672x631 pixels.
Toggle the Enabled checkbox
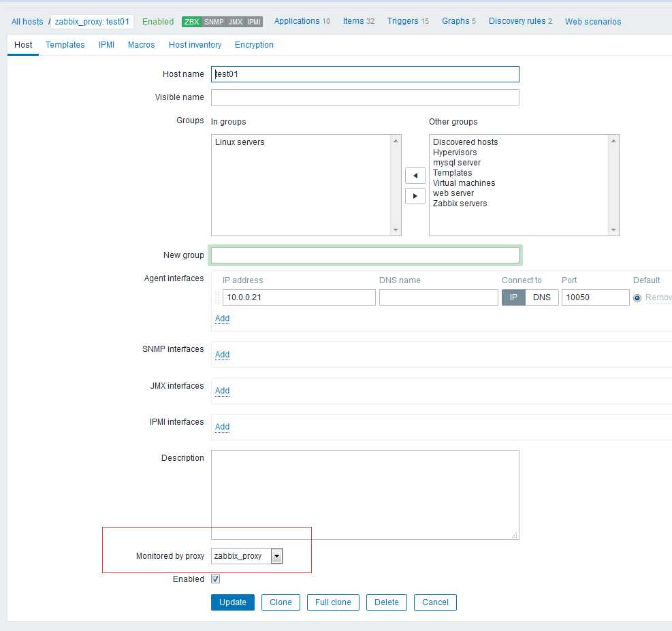click(x=216, y=579)
